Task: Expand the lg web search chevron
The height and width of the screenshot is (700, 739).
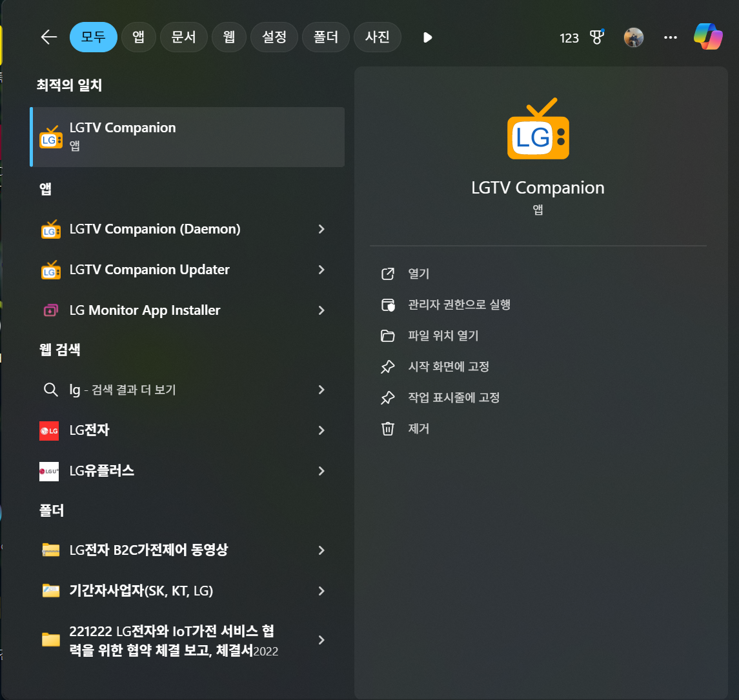Action: tap(321, 390)
